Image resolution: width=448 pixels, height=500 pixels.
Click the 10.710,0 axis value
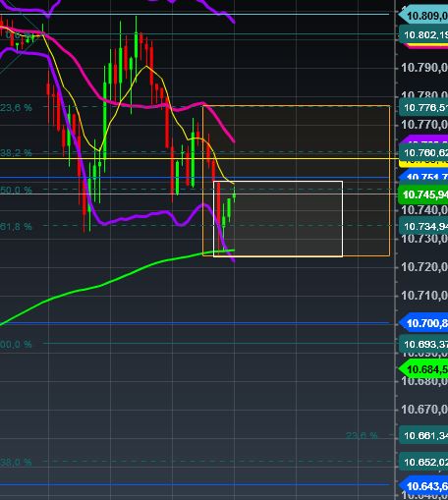click(424, 296)
